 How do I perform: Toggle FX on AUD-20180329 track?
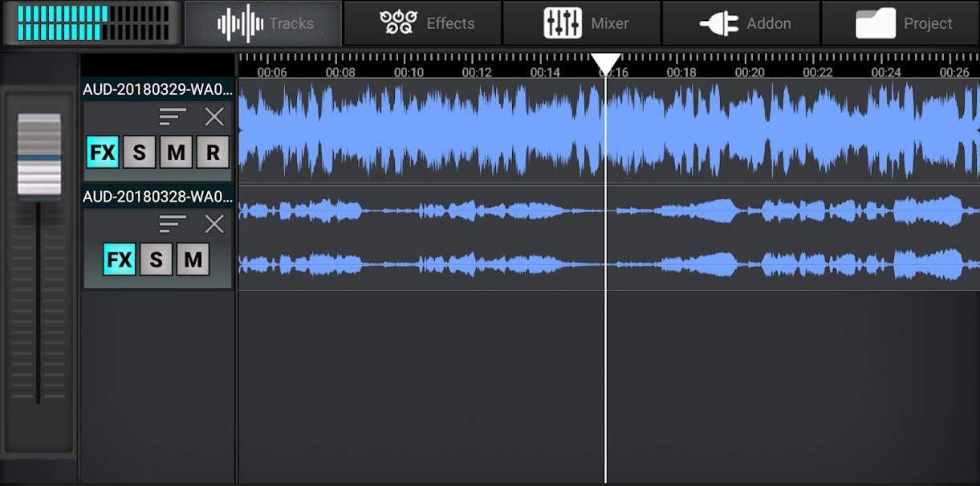click(103, 152)
